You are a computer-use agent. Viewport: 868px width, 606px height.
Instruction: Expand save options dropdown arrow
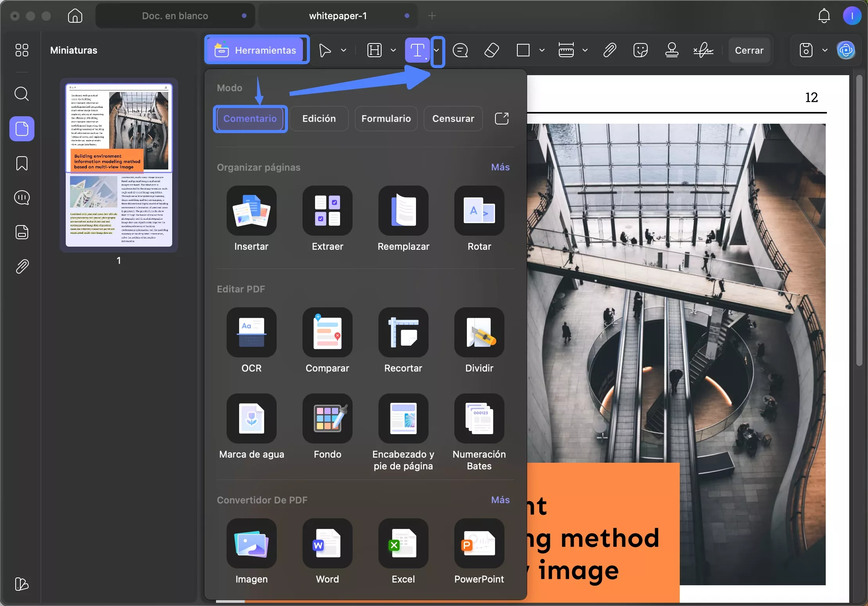pos(825,50)
